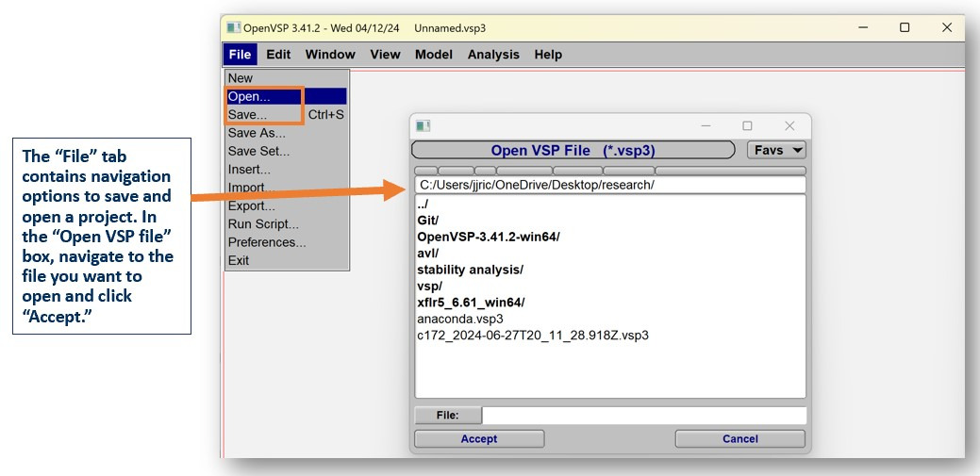Viewport: 980px width, 476px height.
Task: Click the OpenVSP app icon in title bar
Action: [233, 28]
